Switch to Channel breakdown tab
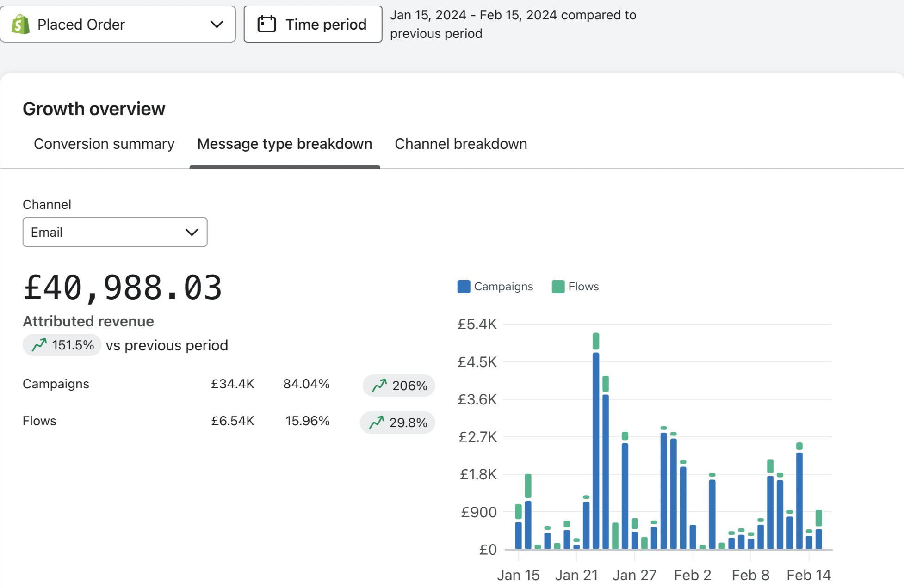The height and width of the screenshot is (588, 904). [461, 144]
